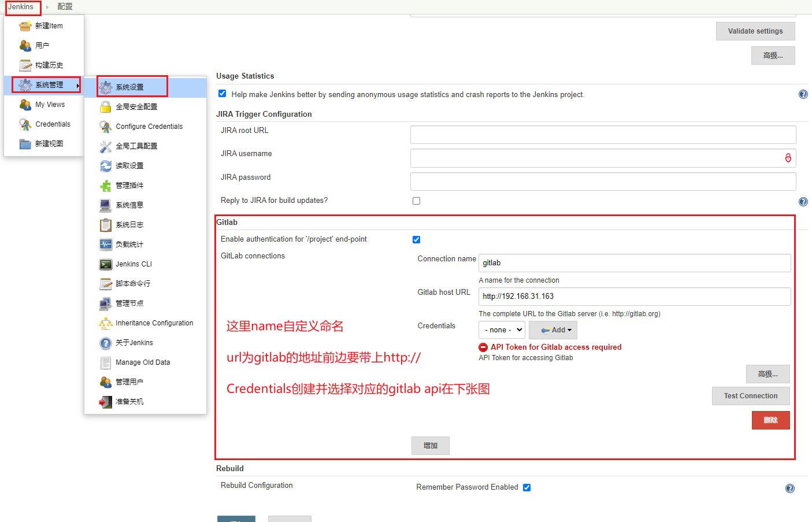Screen dimensions: 812x522
Task: Click the JIRA username field
Action: click(x=603, y=158)
